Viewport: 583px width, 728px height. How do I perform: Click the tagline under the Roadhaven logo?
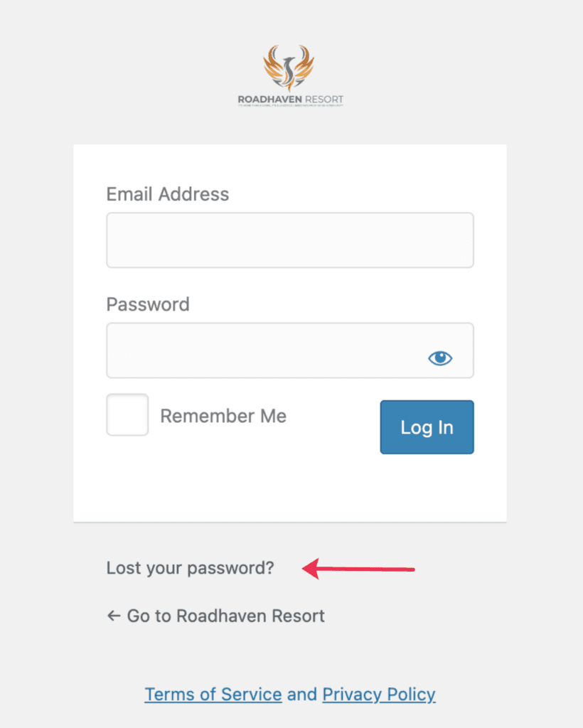pos(291,106)
